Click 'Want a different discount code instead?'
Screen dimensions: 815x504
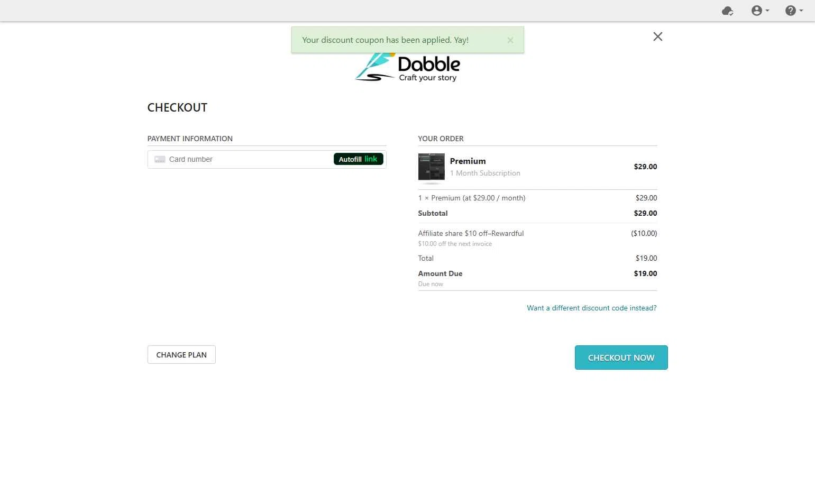pyautogui.click(x=591, y=308)
